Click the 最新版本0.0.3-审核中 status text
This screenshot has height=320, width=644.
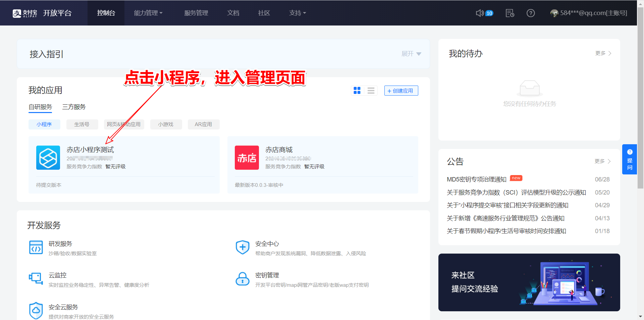point(259,185)
